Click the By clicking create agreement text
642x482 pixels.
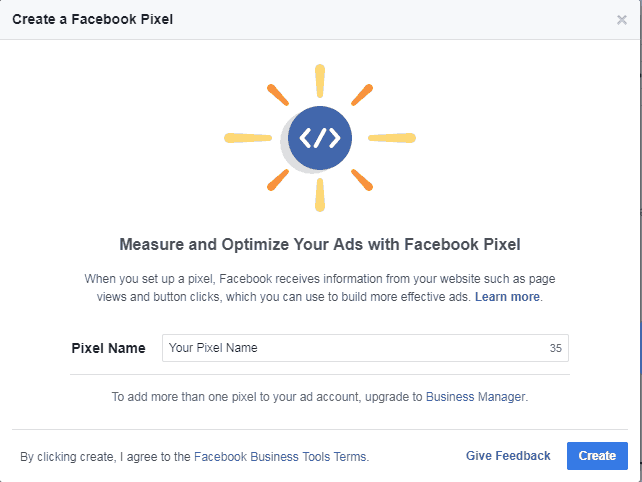(194, 457)
